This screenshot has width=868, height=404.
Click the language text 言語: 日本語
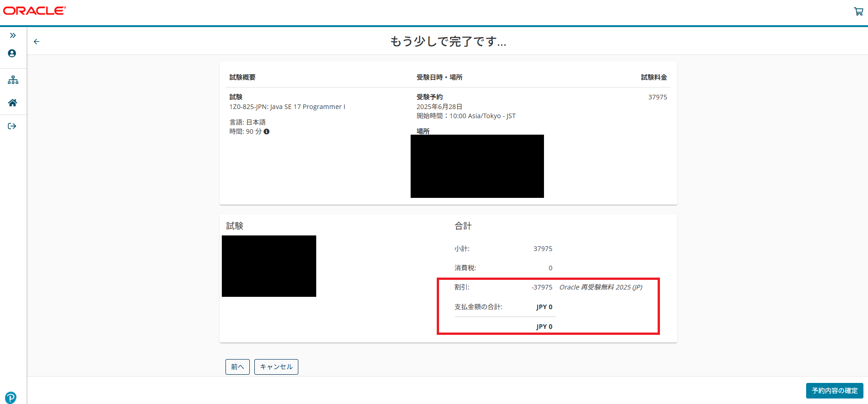coord(247,122)
